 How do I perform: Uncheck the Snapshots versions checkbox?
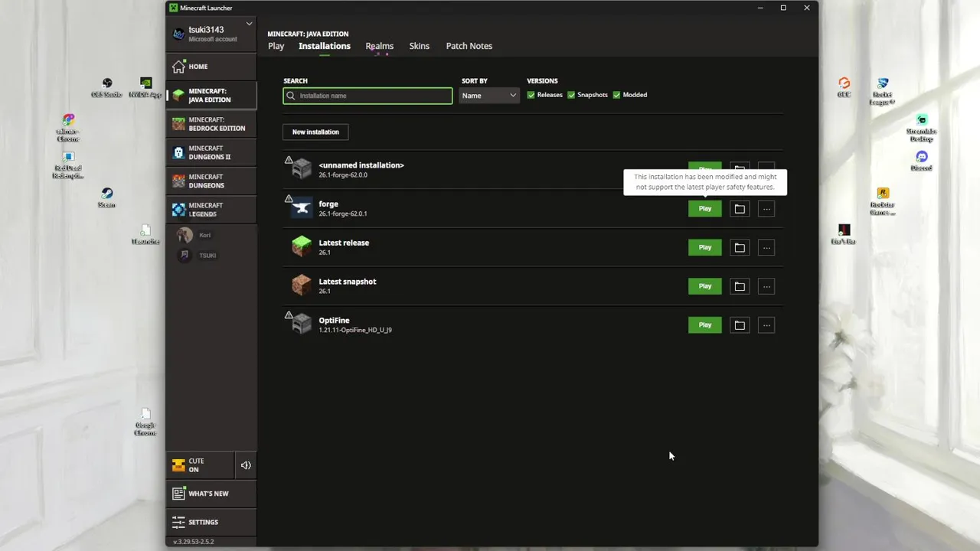571,95
